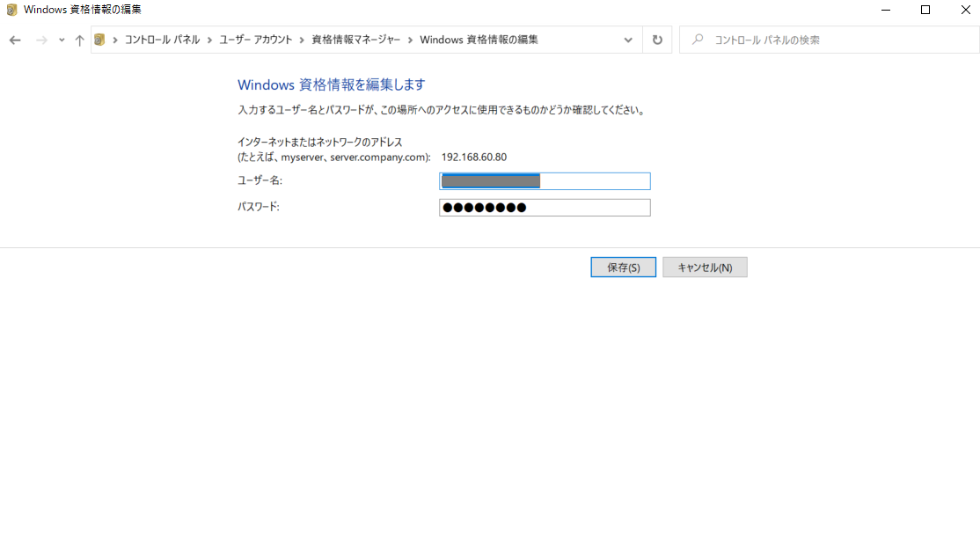This screenshot has width=980, height=550.
Task: Expand chevron before コントロール パネル breadcrumb
Action: [115, 40]
